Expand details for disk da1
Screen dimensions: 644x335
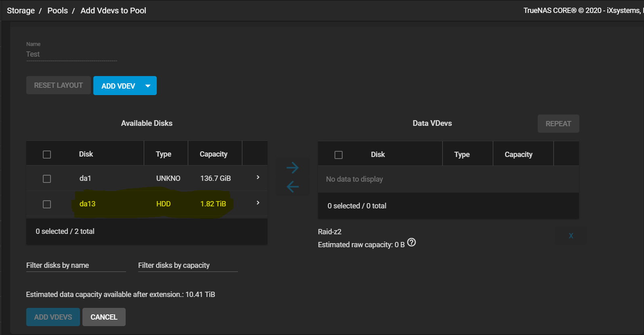258,178
